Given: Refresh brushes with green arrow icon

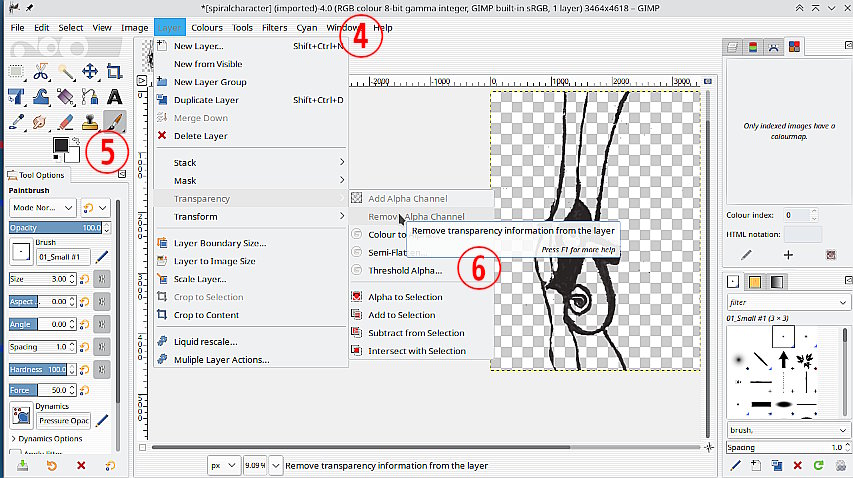Looking at the screenshot, I should pos(819,465).
